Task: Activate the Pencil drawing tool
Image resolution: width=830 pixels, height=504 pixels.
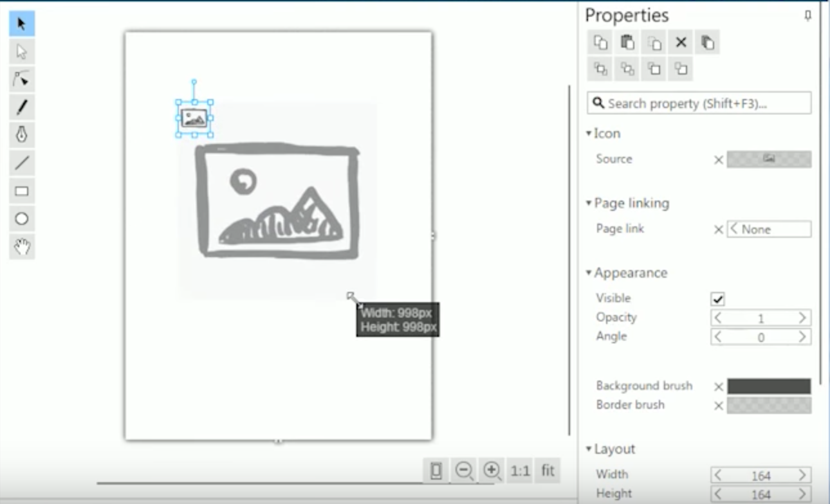Action: [x=21, y=107]
